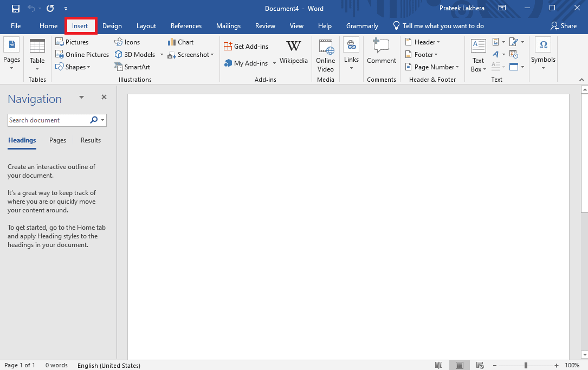Add a Comment to the document
The height and width of the screenshot is (370, 588).
tap(382, 51)
